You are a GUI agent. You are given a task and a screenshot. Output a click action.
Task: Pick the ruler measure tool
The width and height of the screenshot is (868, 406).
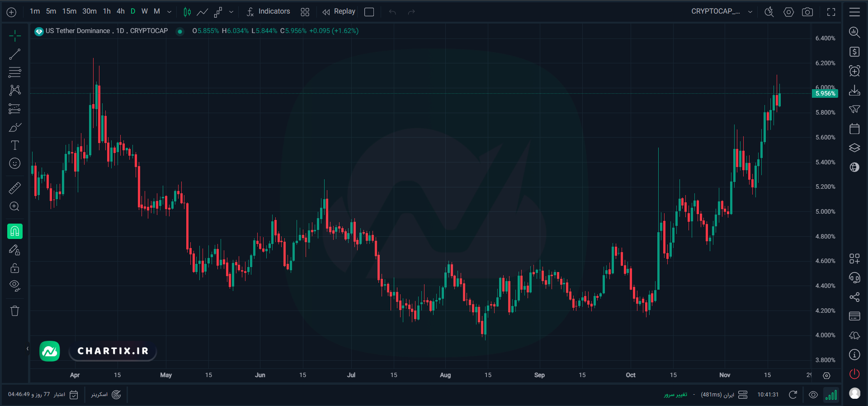[15, 188]
